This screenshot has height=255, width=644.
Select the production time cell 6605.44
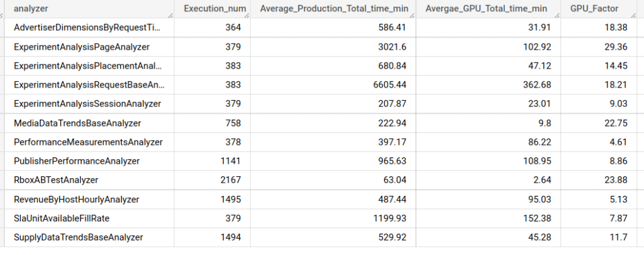pyautogui.click(x=392, y=84)
